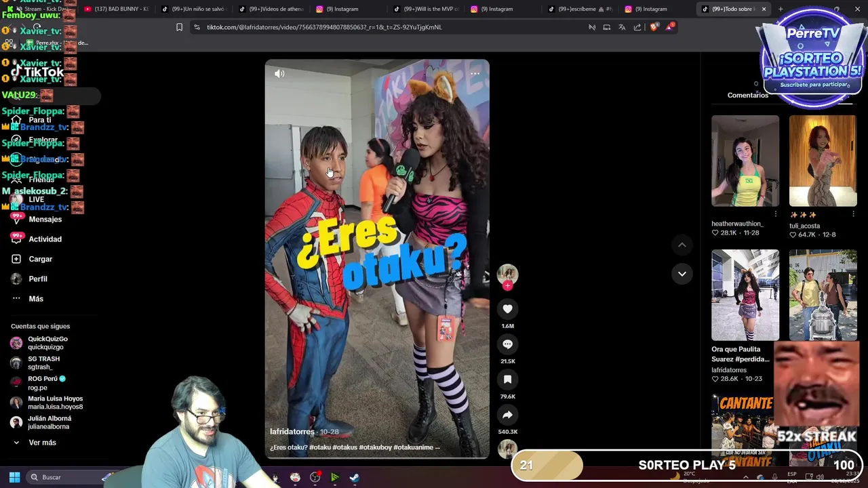868x488 pixels.
Task: Open the three-dots menu on the video
Action: (x=475, y=73)
